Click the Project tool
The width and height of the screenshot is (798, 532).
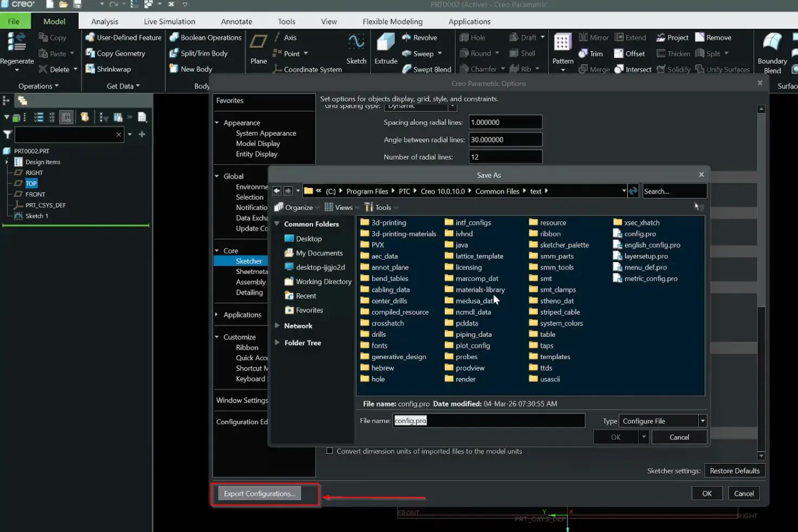pyautogui.click(x=672, y=37)
